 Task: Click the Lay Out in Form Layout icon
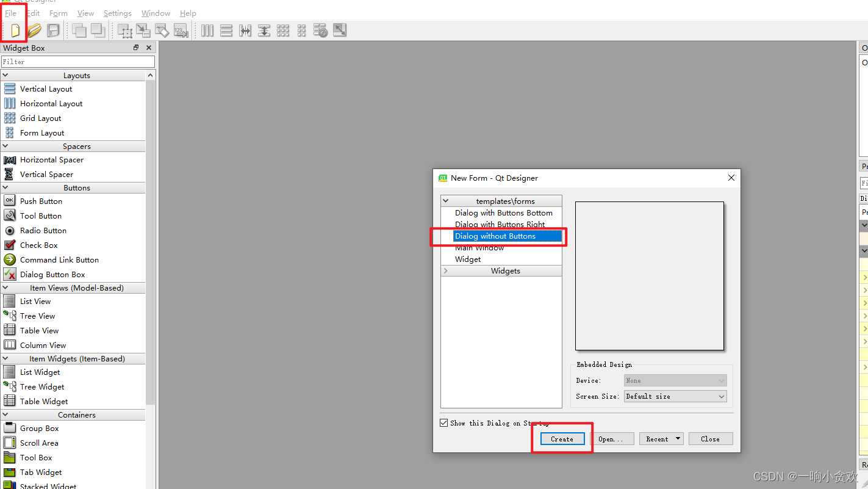[x=302, y=30]
